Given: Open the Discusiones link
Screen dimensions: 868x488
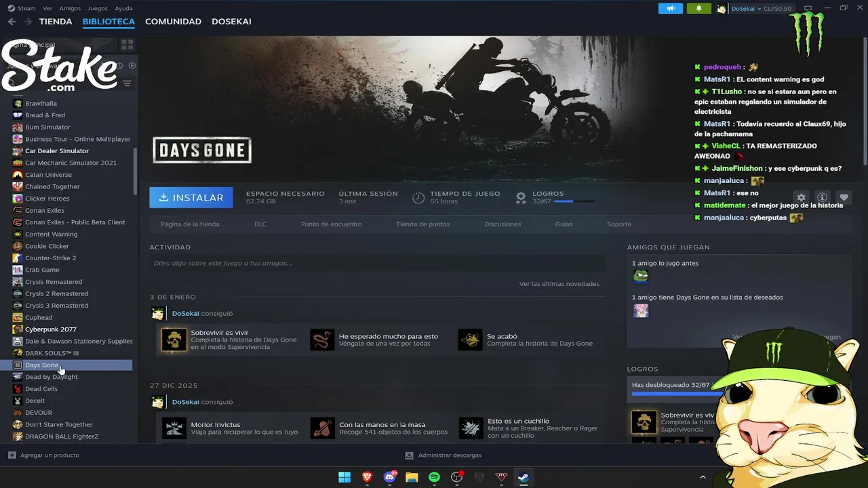Looking at the screenshot, I should (502, 224).
